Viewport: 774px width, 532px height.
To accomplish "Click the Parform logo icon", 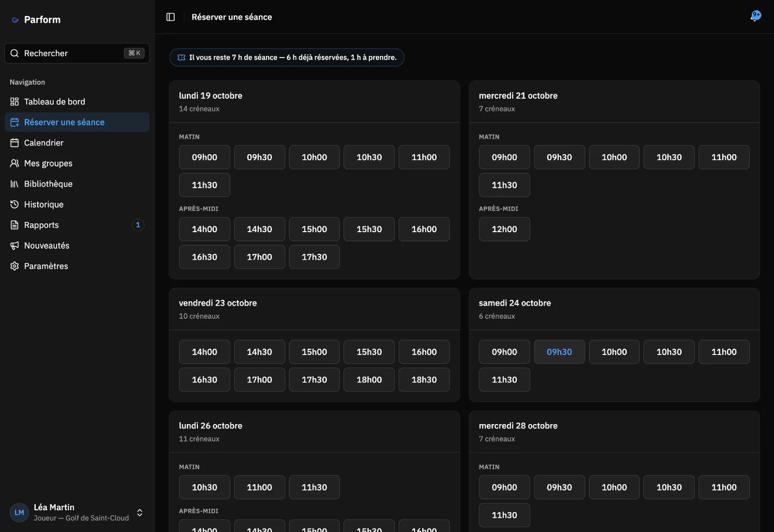I will [x=15, y=20].
